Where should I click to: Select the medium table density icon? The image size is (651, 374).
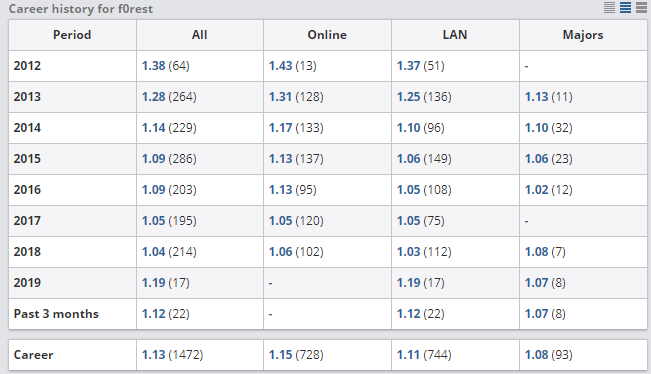(x=625, y=7)
